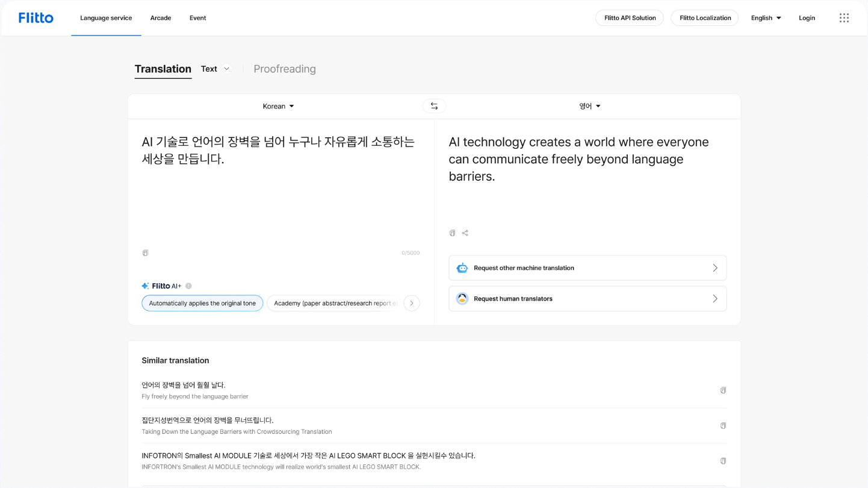This screenshot has height=488, width=868.
Task: Click the Flitto logo
Action: [x=36, y=18]
